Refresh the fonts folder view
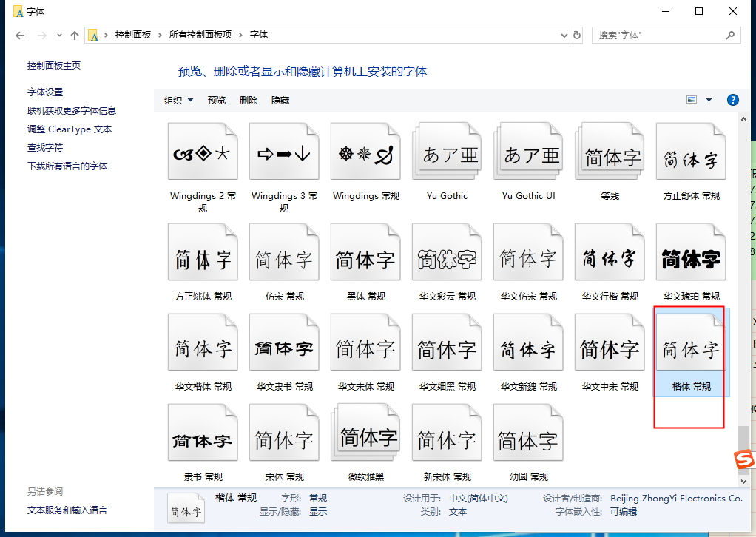This screenshot has height=537, width=756. click(577, 36)
